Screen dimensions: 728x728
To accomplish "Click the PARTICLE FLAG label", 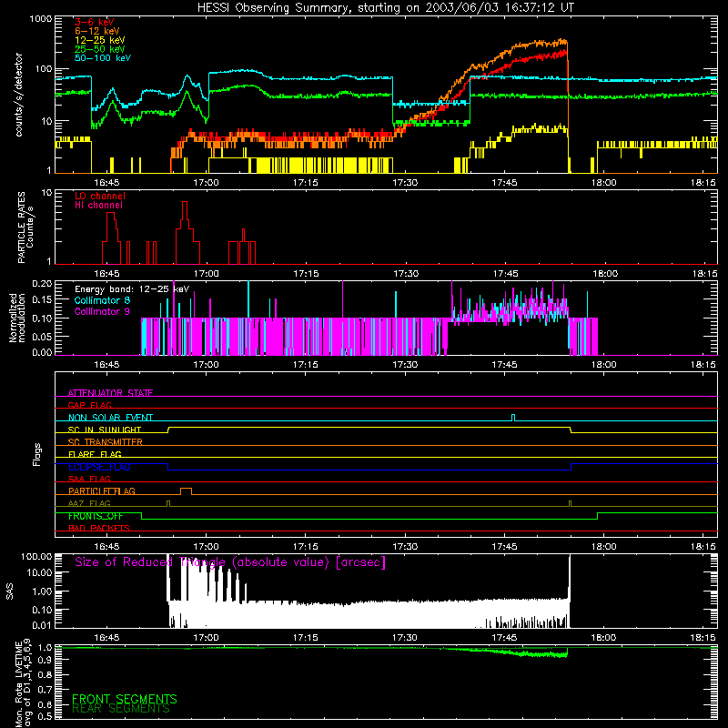I will [x=102, y=491].
